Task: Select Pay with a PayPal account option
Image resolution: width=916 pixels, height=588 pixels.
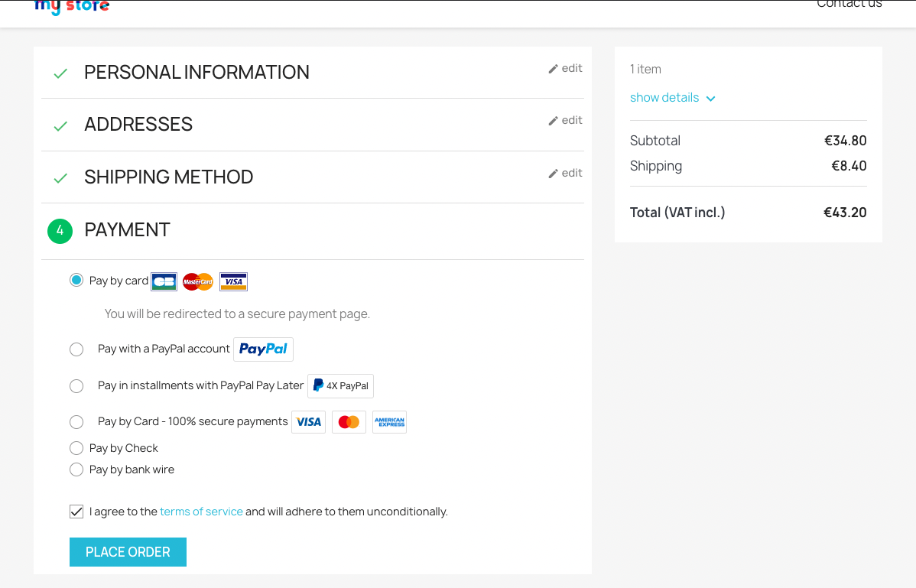Action: (x=76, y=349)
